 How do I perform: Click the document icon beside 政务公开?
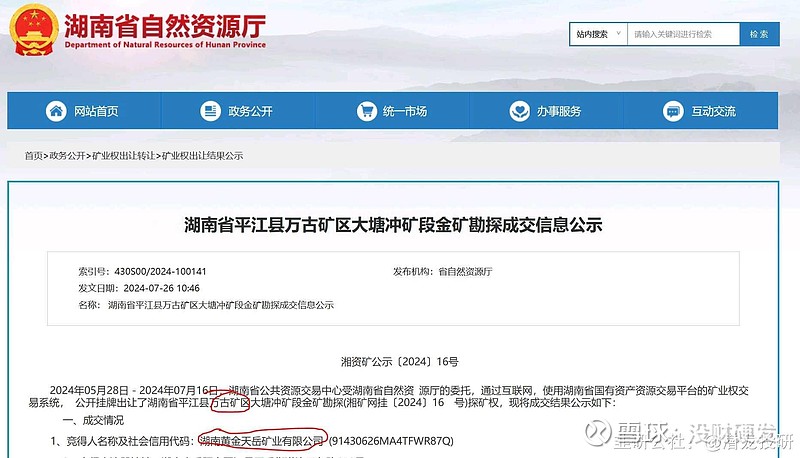pyautogui.click(x=210, y=111)
